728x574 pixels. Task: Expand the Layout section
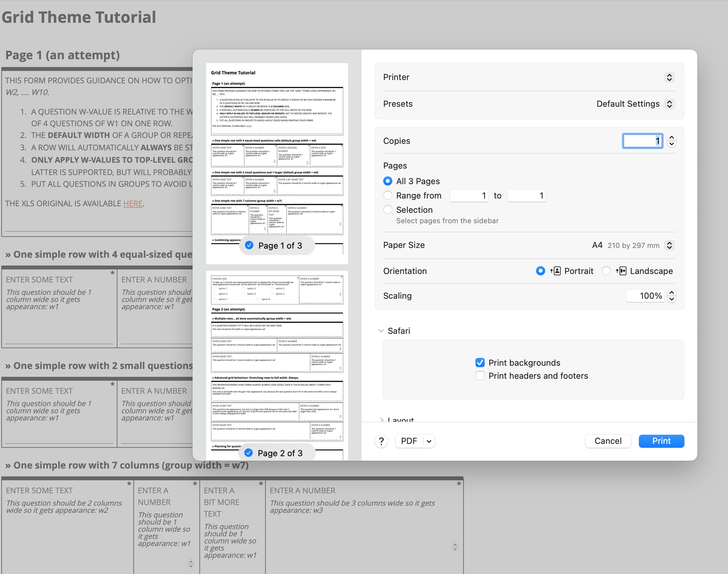pos(382,419)
